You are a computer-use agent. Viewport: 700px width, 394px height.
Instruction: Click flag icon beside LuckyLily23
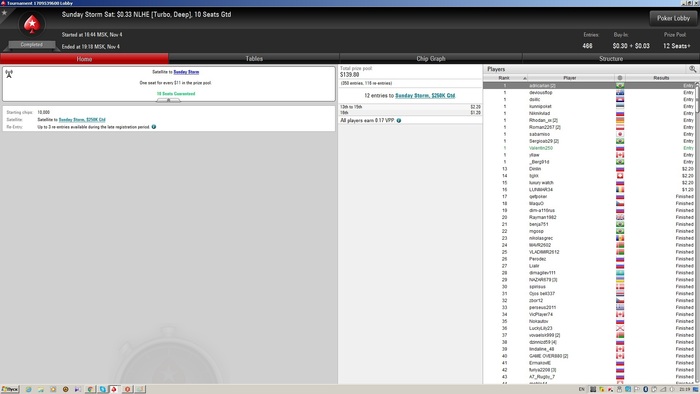tap(620, 328)
